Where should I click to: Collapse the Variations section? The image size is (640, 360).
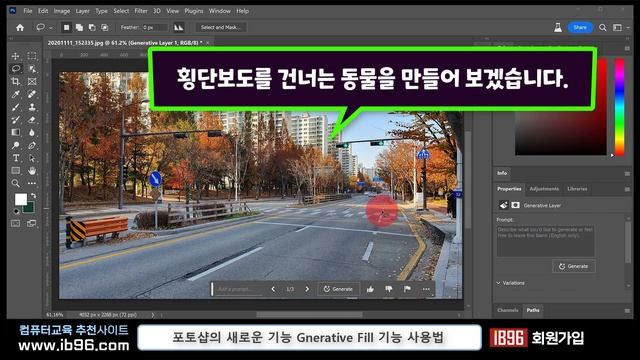click(498, 283)
